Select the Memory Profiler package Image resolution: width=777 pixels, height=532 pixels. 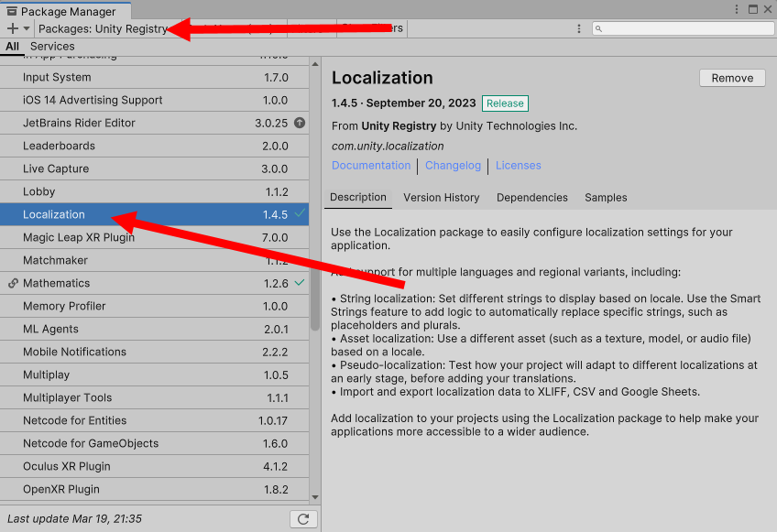[154, 306]
